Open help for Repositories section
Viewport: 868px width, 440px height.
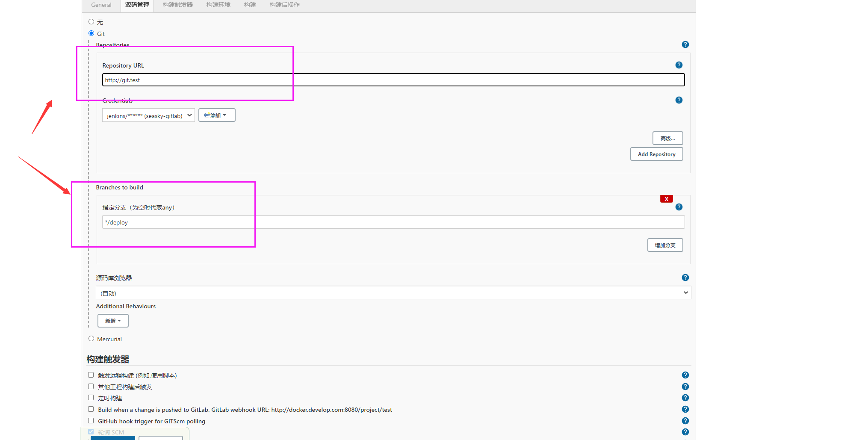pyautogui.click(x=685, y=44)
